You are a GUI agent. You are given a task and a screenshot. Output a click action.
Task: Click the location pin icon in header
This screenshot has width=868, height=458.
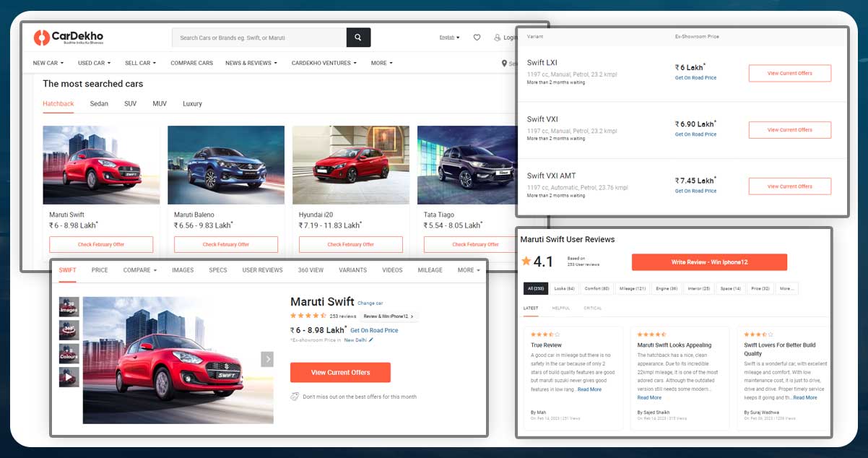point(504,64)
